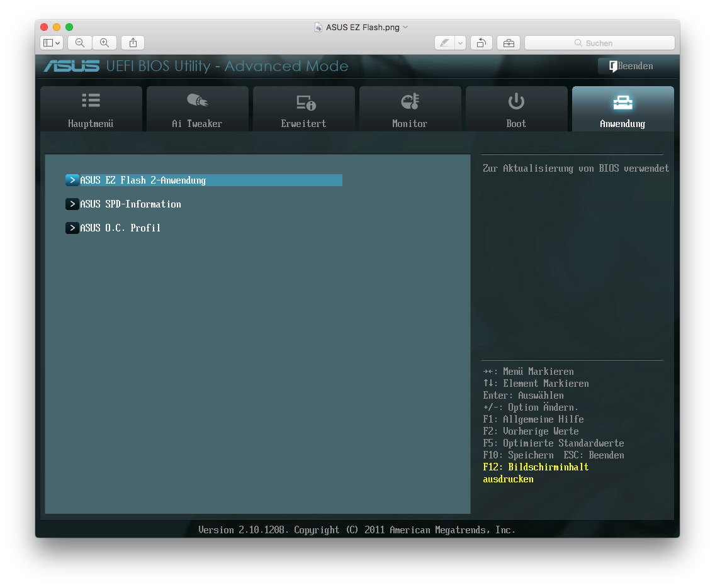This screenshot has width=715, height=588.
Task: Click the Version 2.10.1208 copyright footer
Action: (357, 530)
